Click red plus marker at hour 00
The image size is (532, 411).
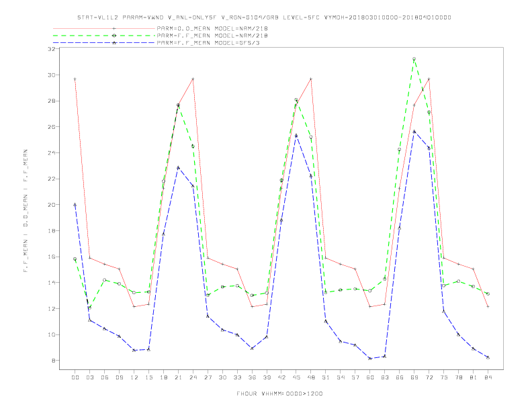tap(75, 79)
